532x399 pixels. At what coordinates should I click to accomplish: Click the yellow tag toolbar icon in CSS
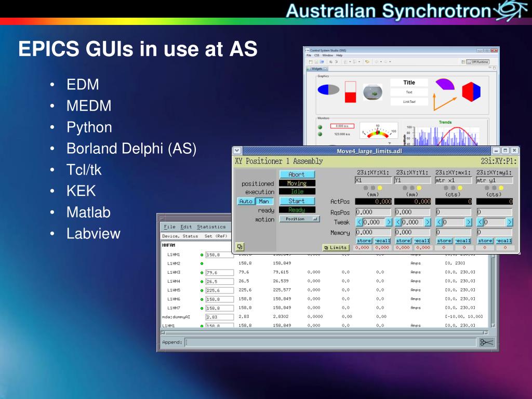[x=367, y=62]
